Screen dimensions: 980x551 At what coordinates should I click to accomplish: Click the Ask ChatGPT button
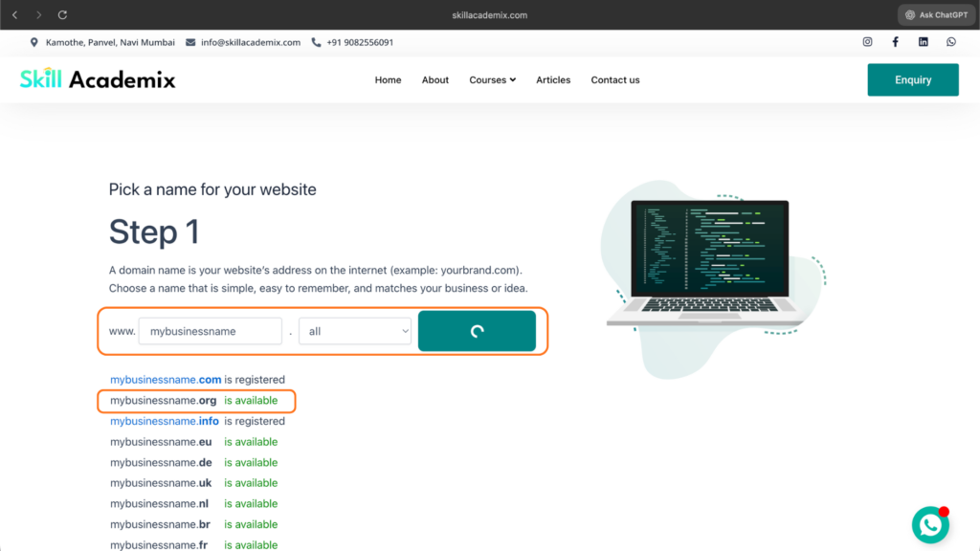coord(935,15)
